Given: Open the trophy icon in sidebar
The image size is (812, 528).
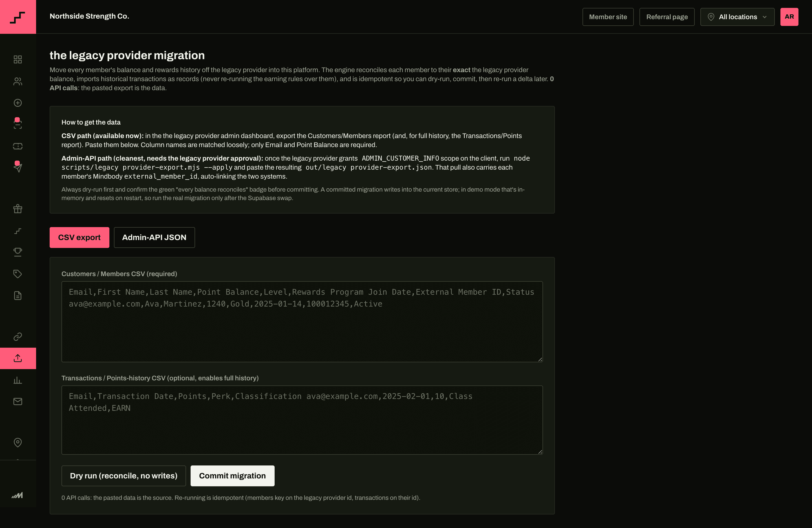Looking at the screenshot, I should pos(18,252).
